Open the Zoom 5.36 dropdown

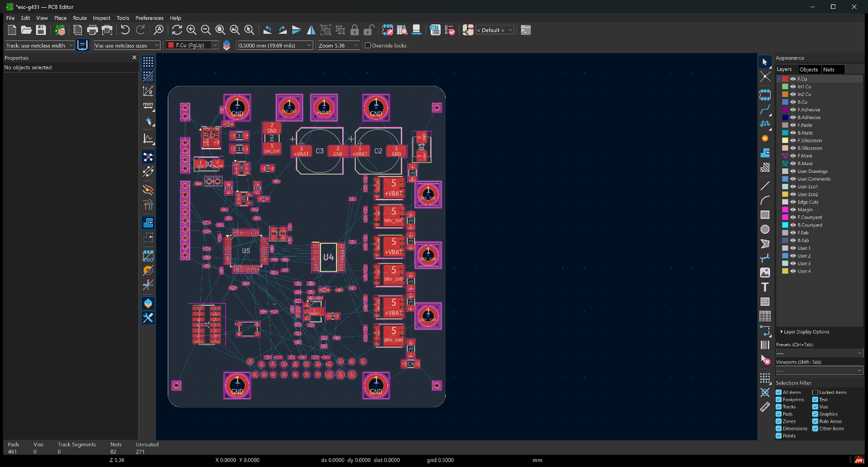[x=339, y=45]
